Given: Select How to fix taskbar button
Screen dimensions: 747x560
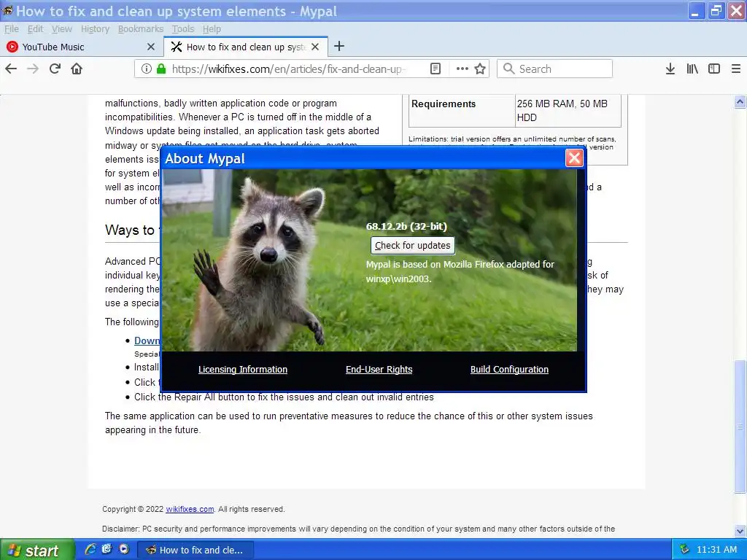Looking at the screenshot, I should (195, 550).
